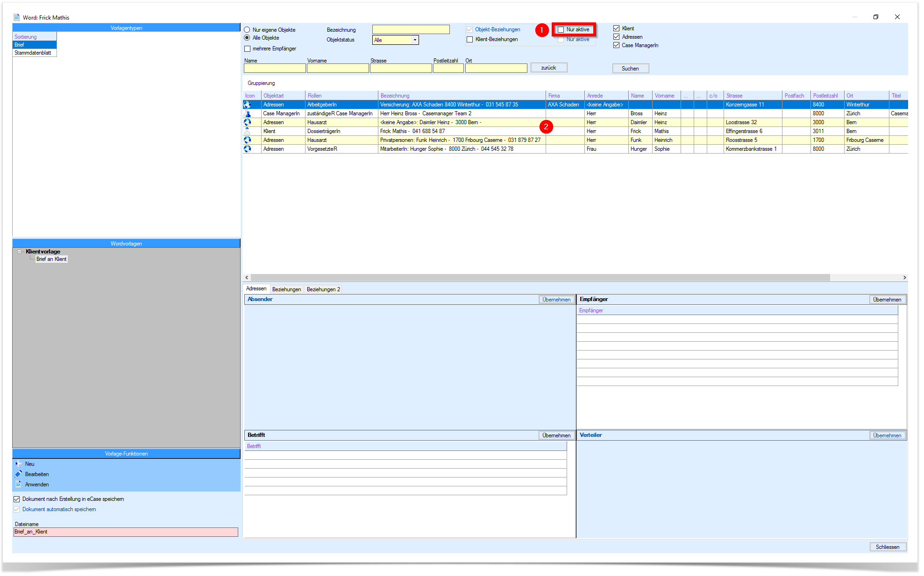Click the icon of Daimler Heinz Hausarzt row
This screenshot has height=576, width=924.
pyautogui.click(x=247, y=122)
